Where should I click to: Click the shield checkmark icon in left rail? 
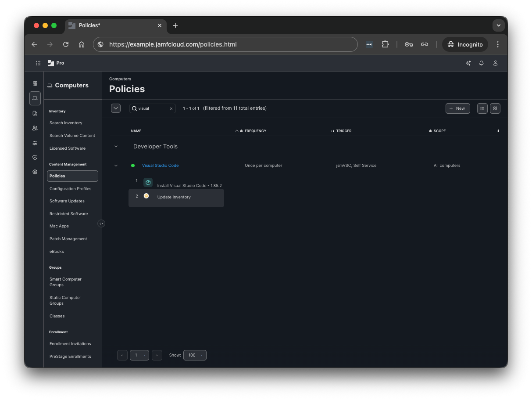click(35, 157)
